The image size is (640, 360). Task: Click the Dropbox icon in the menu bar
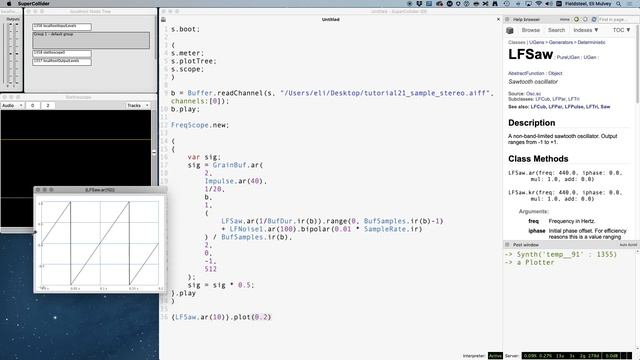tap(419, 4)
